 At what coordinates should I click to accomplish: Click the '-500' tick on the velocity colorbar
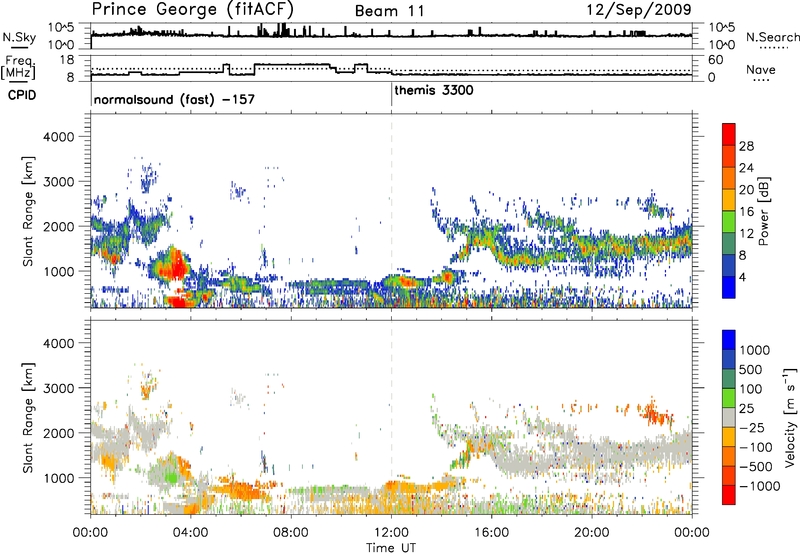click(x=756, y=467)
